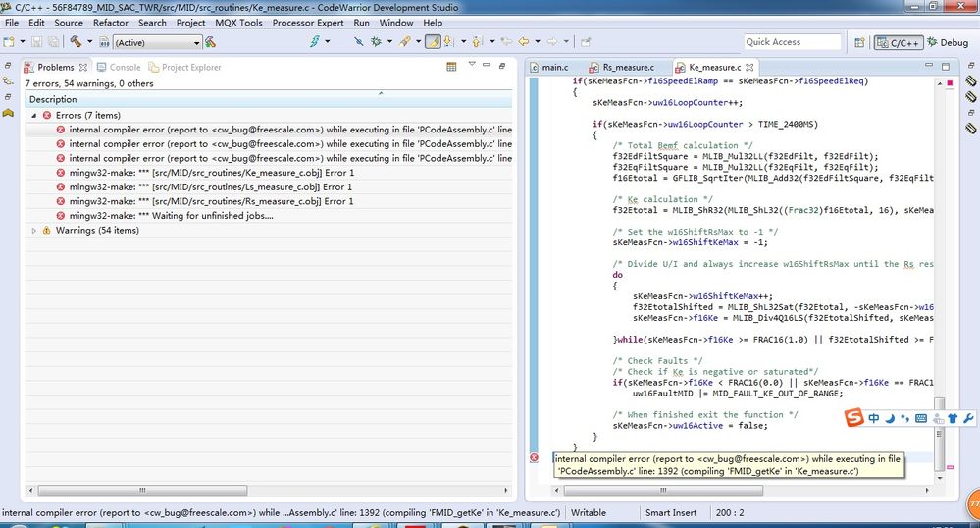Screen dimensions: 980x528
Task: Open the Problems view table columns icon
Action: point(451,67)
